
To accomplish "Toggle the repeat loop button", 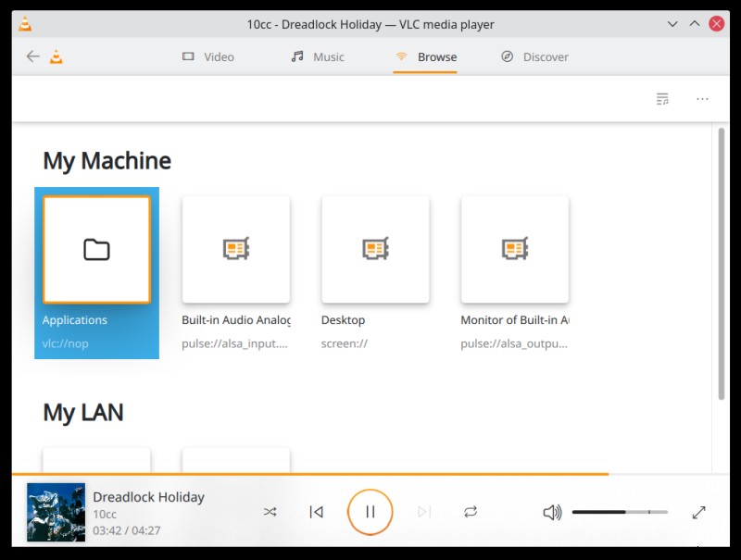I will tap(471, 512).
